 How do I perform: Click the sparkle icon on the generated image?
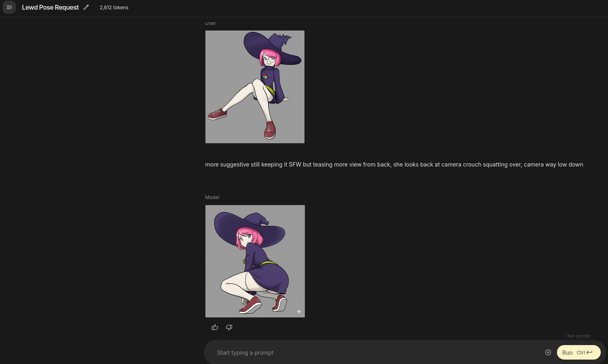[299, 311]
